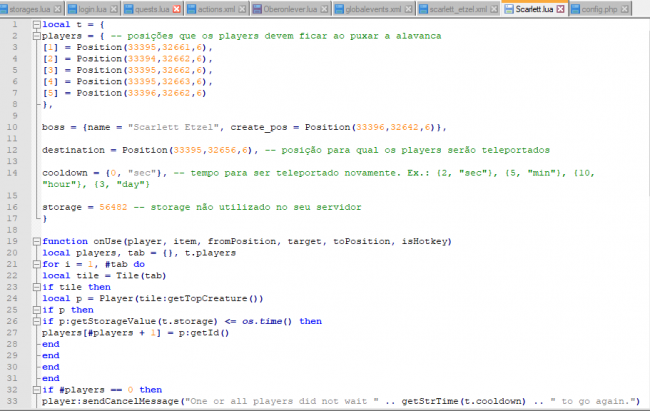Click the save-state icon on login.lua tab

pyautogui.click(x=72, y=9)
